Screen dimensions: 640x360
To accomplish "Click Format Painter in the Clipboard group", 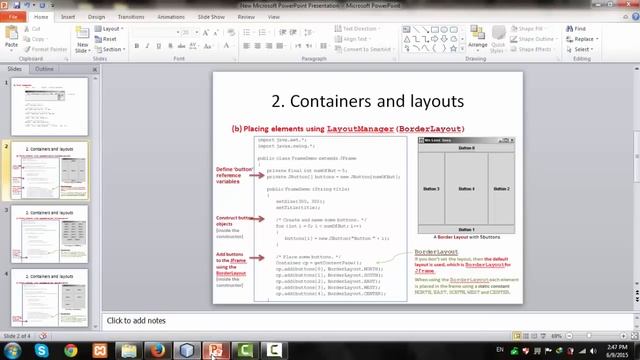I will click(45, 49).
